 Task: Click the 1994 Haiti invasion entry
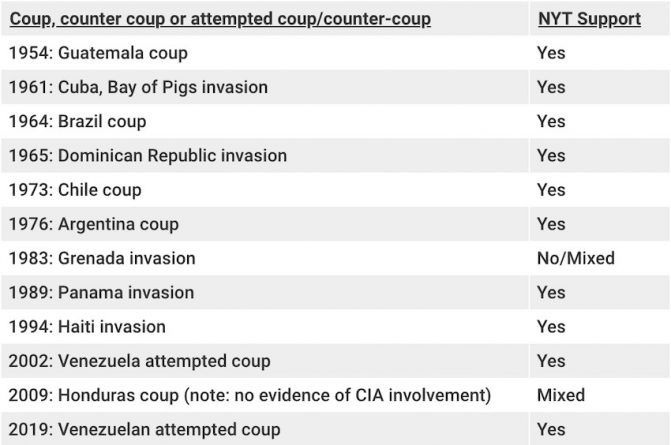click(x=86, y=327)
